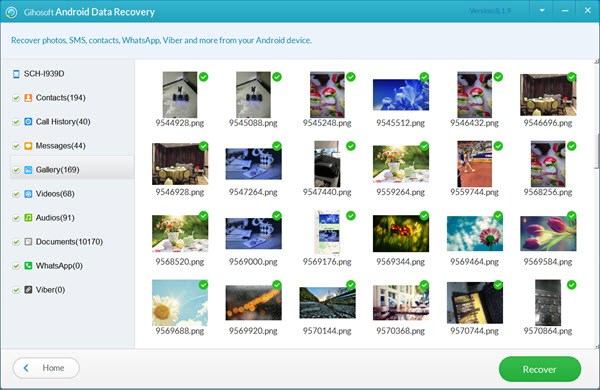The width and height of the screenshot is (600, 390).
Task: Select the 9569464.png pink flower thumbnail
Action: 474,233
